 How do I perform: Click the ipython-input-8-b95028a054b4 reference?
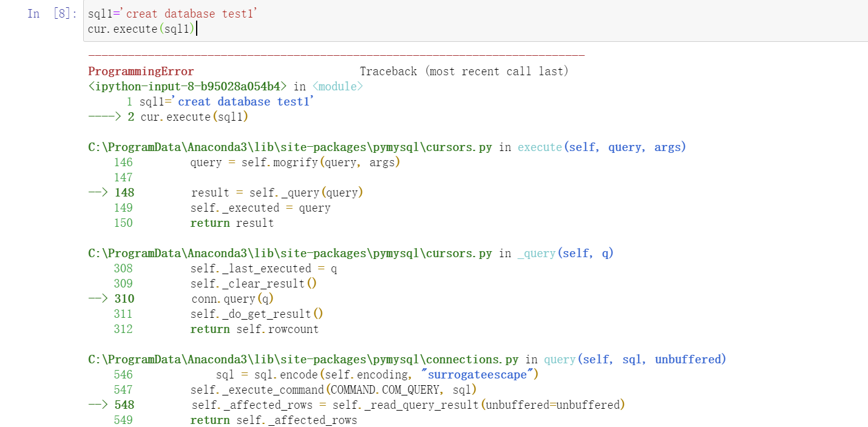point(188,87)
